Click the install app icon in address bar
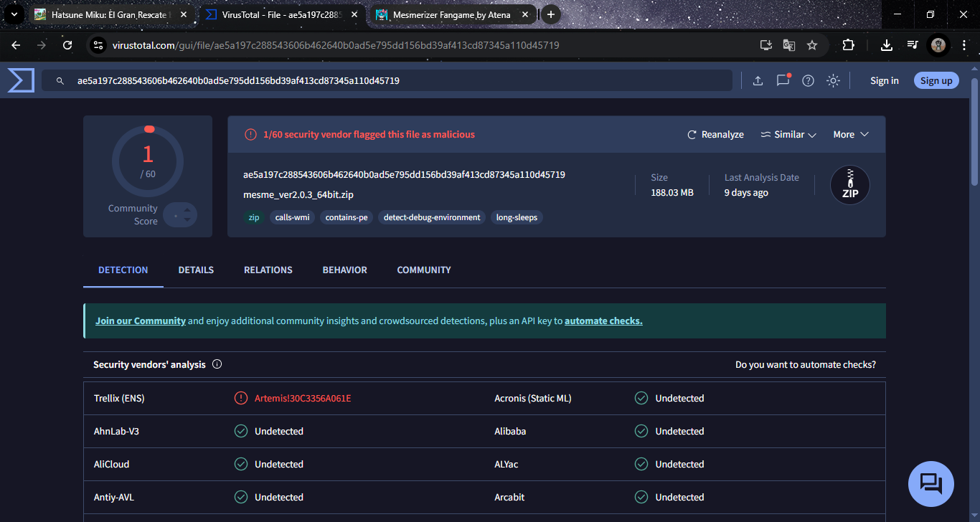Viewport: 980px width, 522px height. [x=766, y=45]
